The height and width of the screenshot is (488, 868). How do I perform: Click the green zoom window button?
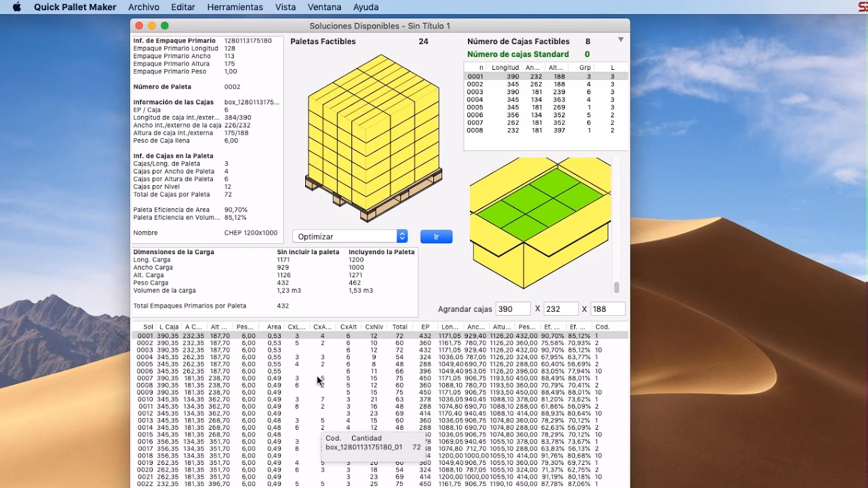pos(165,26)
